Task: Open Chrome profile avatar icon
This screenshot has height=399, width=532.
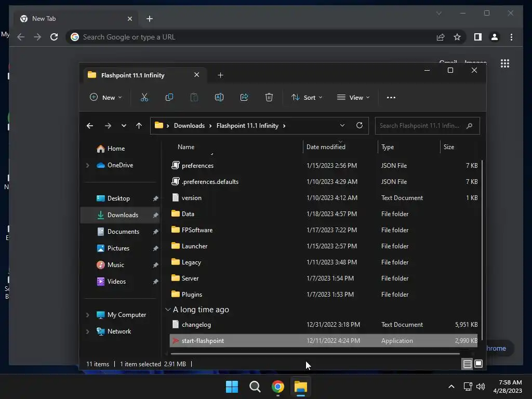Action: tap(495, 37)
